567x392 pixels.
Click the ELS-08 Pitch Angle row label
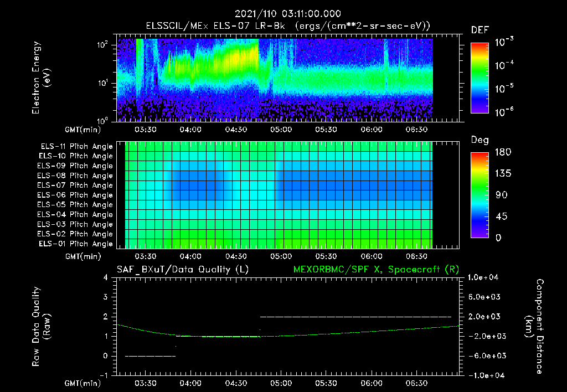click(75, 176)
